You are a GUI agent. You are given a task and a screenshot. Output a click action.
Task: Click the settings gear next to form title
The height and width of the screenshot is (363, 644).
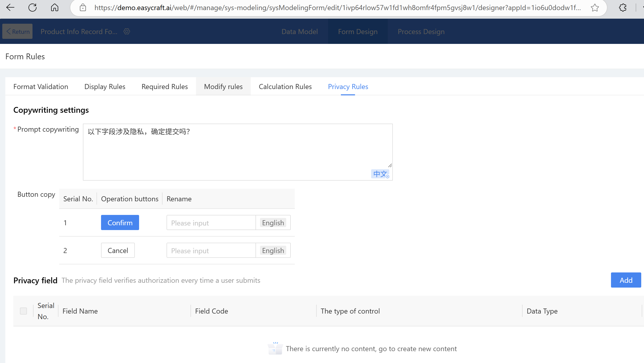[x=127, y=32]
